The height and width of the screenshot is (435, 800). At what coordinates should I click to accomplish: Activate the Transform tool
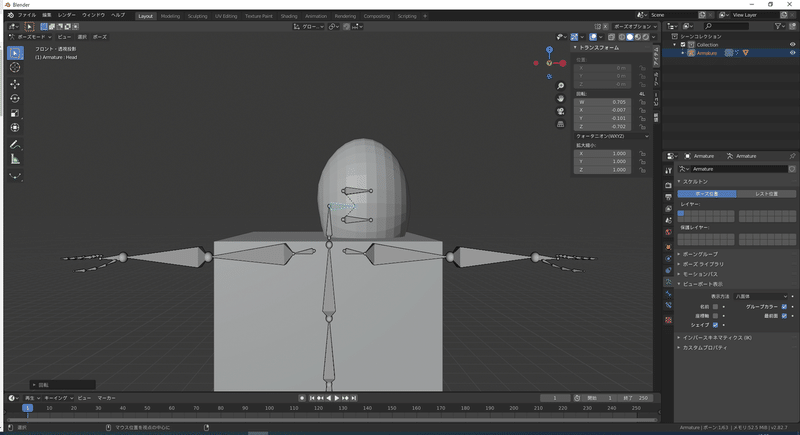[15, 127]
